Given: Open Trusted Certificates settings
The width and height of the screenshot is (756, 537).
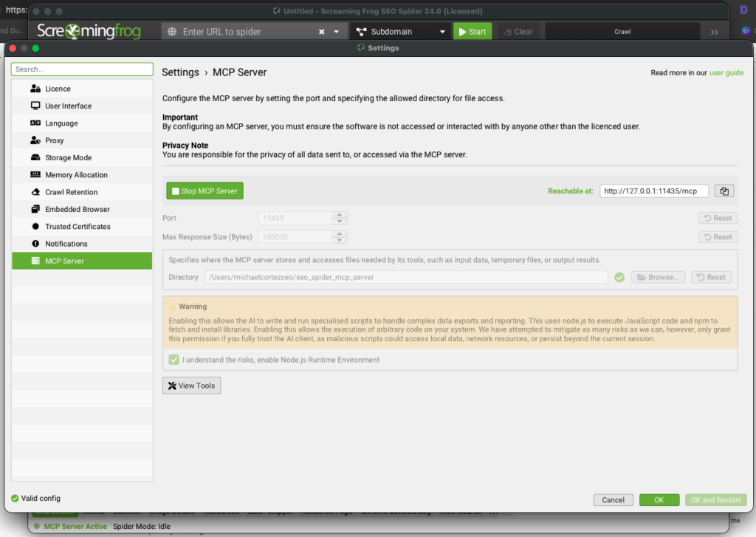Looking at the screenshot, I should (x=82, y=226).
